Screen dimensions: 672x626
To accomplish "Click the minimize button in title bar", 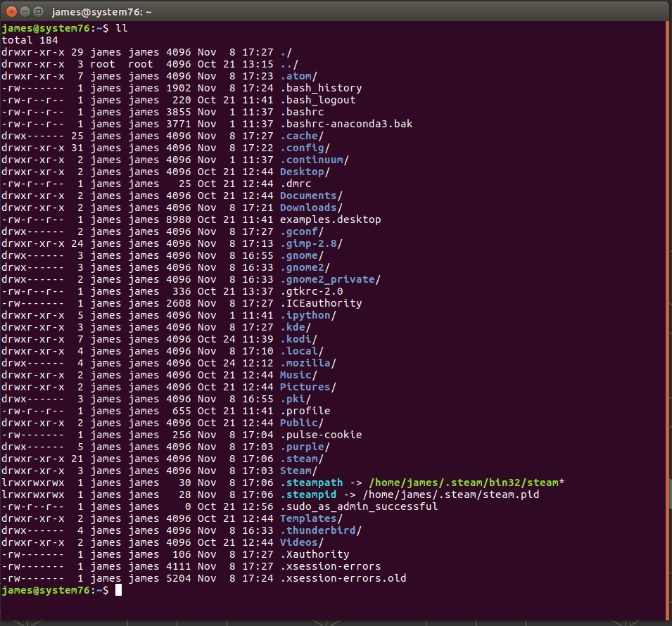I will point(25,11).
